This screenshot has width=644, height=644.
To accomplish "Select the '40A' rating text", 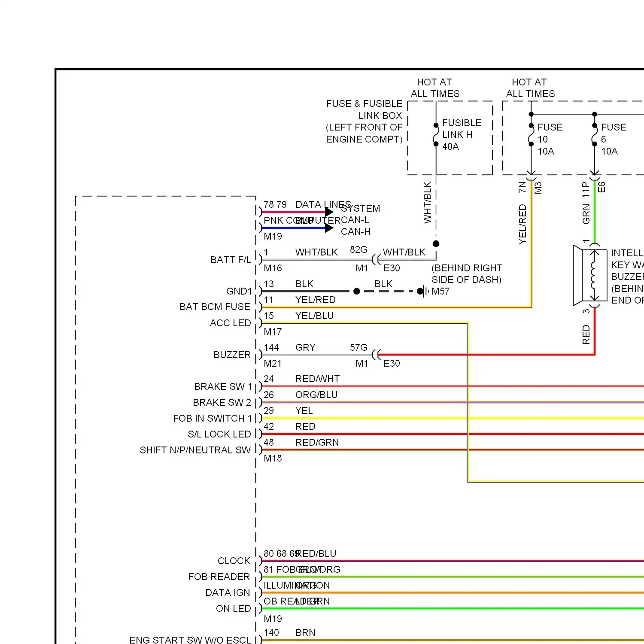I will pos(450,147).
